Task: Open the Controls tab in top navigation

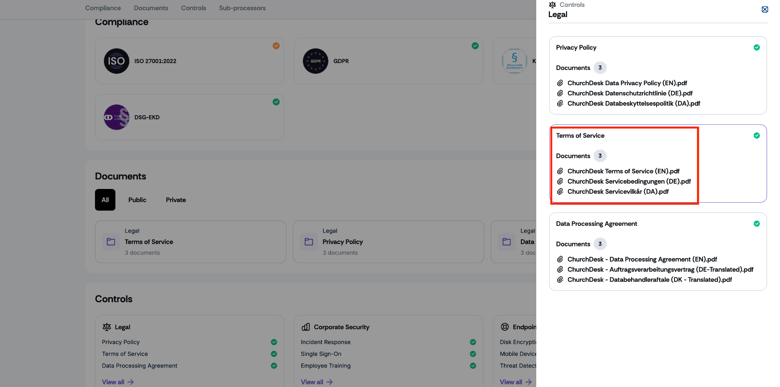Action: click(194, 8)
